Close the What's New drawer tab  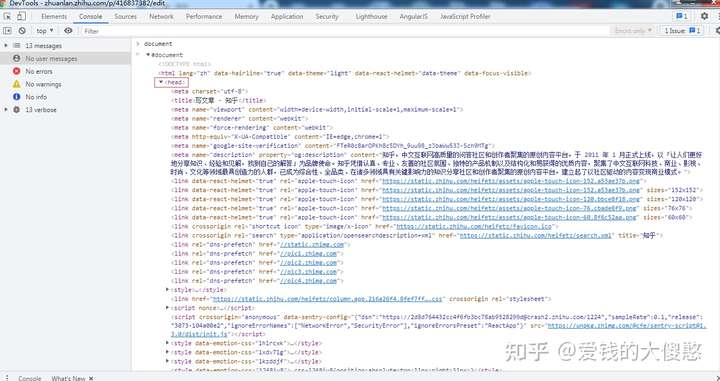tap(91, 378)
